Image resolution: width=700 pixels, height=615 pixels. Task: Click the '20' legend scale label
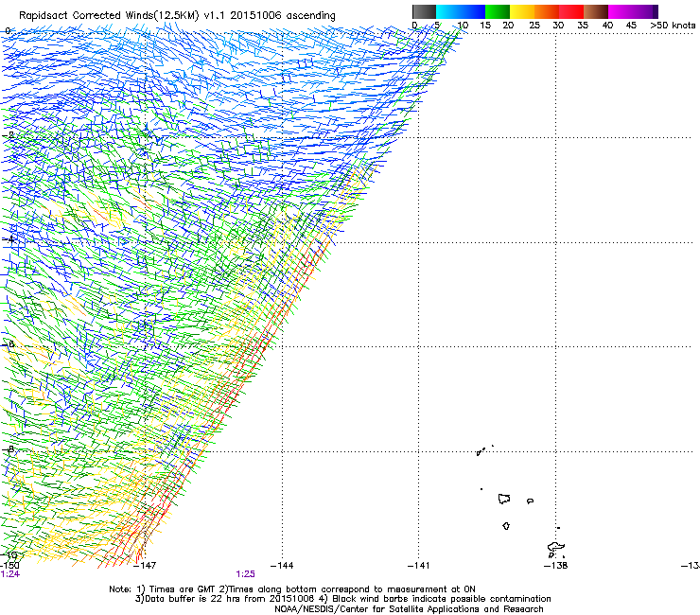[508, 25]
